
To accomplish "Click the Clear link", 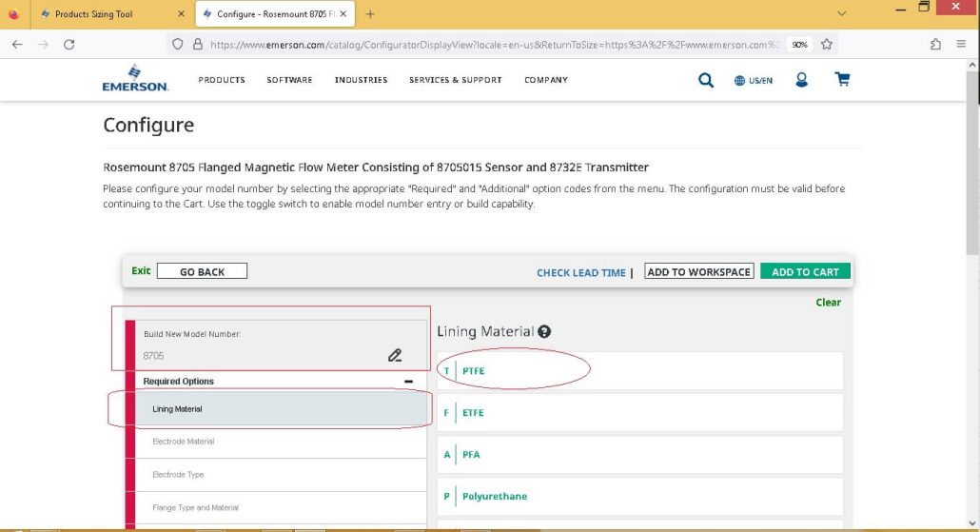I will pos(828,303).
